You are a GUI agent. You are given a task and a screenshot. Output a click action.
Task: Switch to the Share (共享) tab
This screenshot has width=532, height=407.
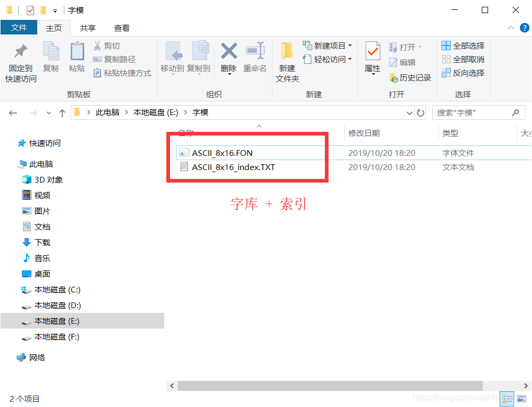click(x=87, y=28)
